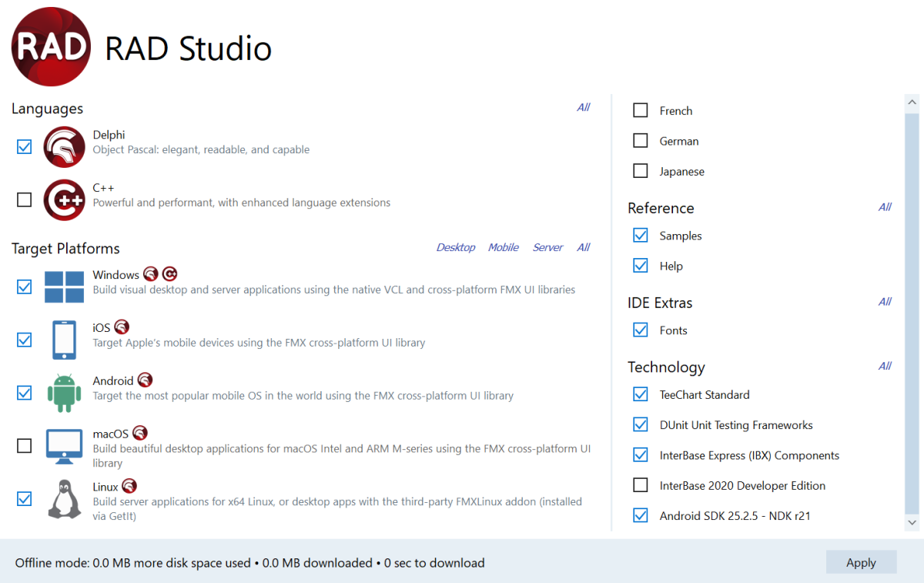Click the Server platforms filter link
This screenshot has width=924, height=583.
(x=548, y=247)
